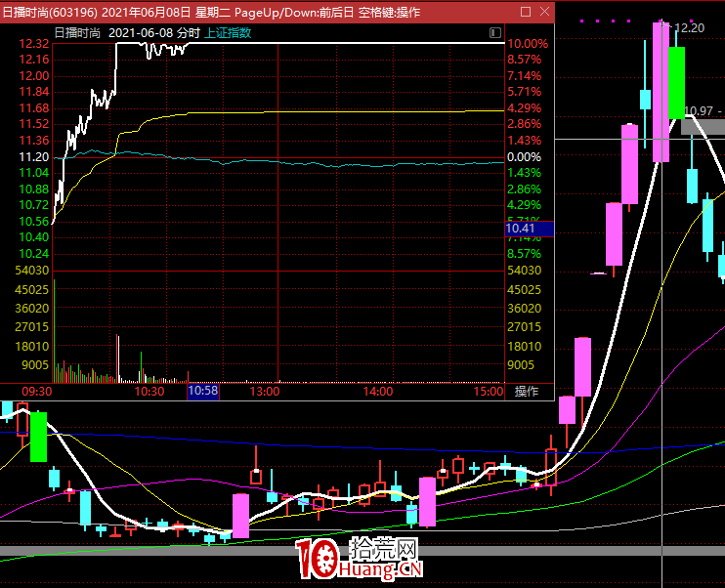
Task: Click the 12.16 price axis label
Action: point(34,60)
